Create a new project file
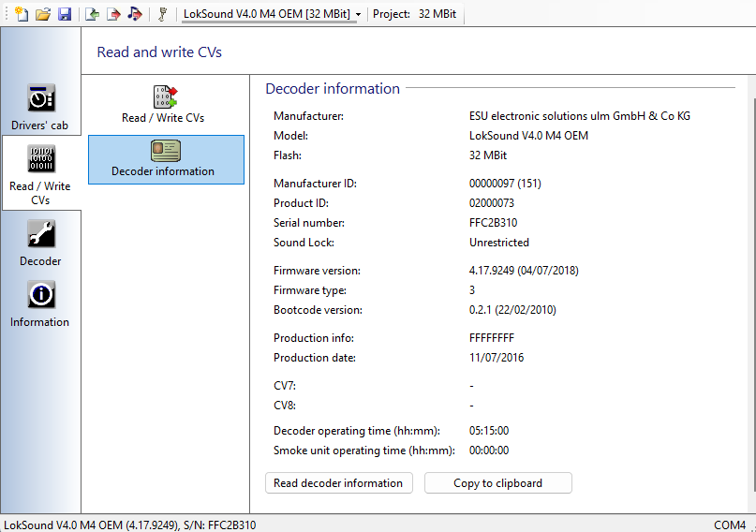Image resolution: width=756 pixels, height=532 pixels. tap(22, 14)
